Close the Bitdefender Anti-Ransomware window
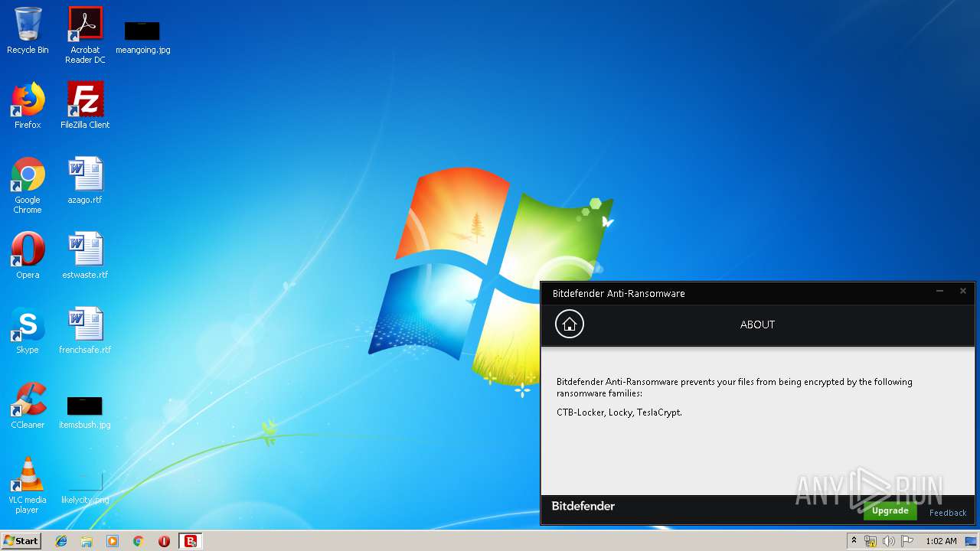980x551 pixels. point(963,292)
